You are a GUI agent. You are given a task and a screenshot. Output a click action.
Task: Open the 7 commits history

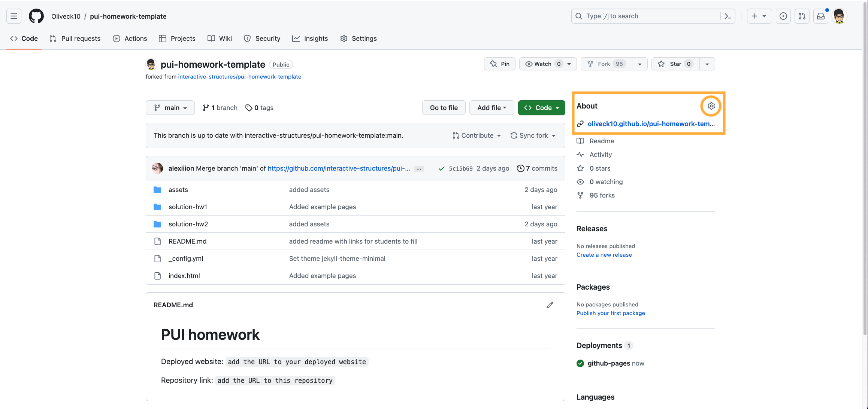(x=537, y=168)
